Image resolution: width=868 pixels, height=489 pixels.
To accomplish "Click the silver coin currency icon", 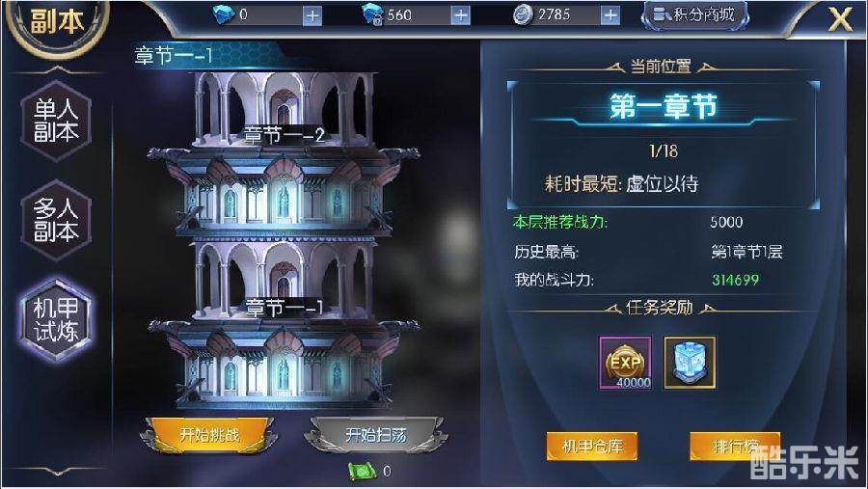I will click(x=522, y=15).
